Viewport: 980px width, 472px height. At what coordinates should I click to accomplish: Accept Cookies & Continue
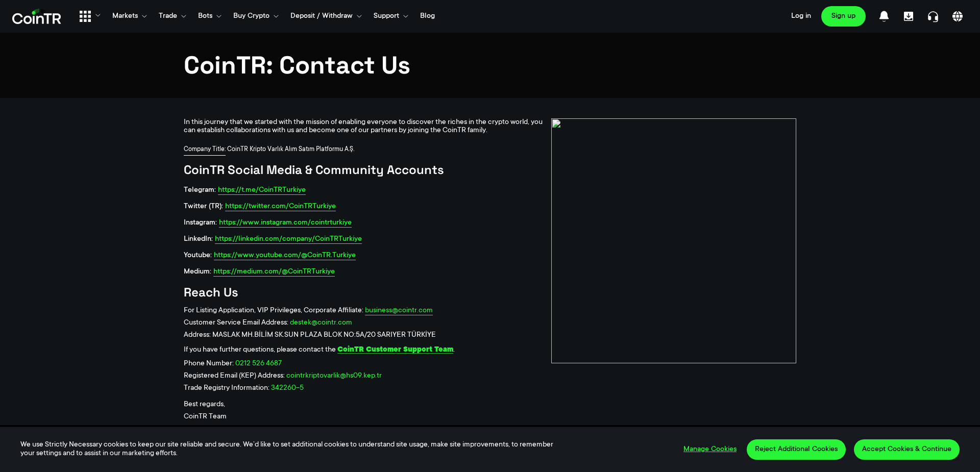coord(906,450)
